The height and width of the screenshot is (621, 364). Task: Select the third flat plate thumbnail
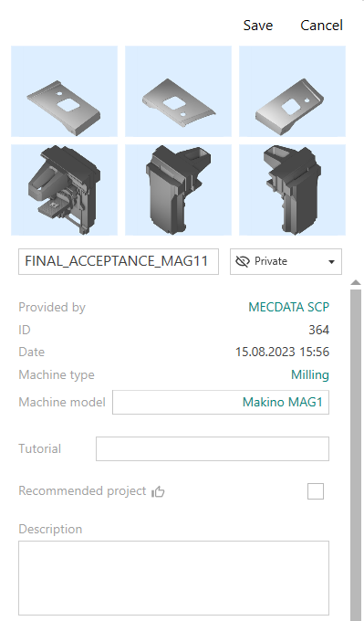[292, 91]
